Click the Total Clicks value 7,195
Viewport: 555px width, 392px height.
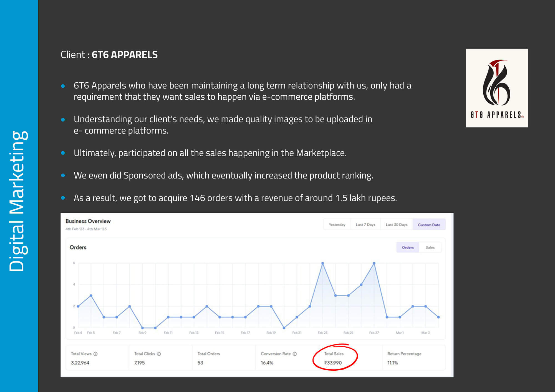pyautogui.click(x=139, y=363)
